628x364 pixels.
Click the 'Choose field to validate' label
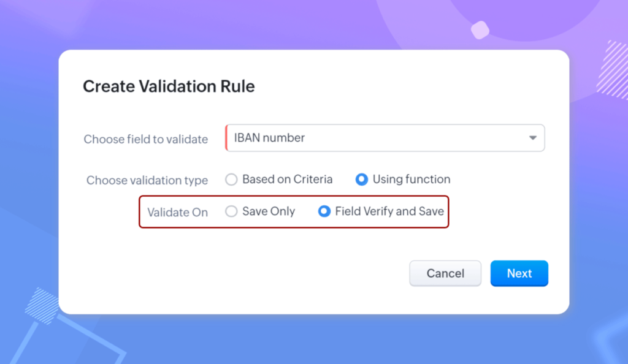[145, 139]
